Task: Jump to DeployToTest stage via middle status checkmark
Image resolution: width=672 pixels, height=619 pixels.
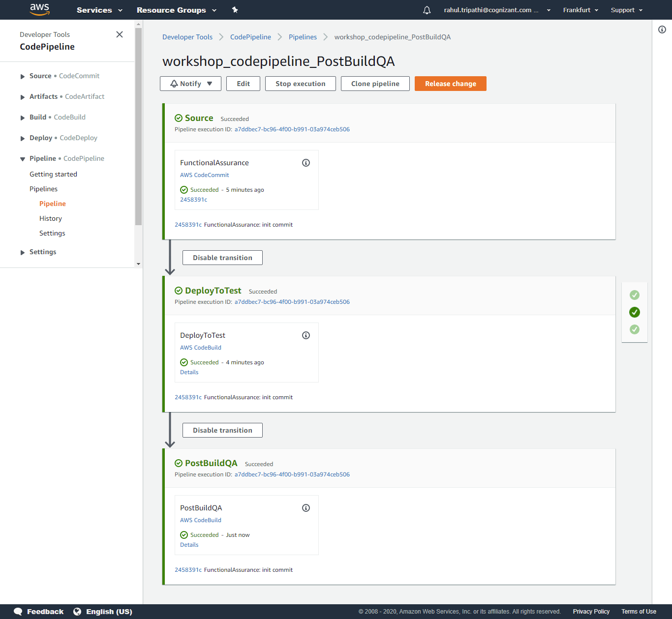Action: click(635, 312)
